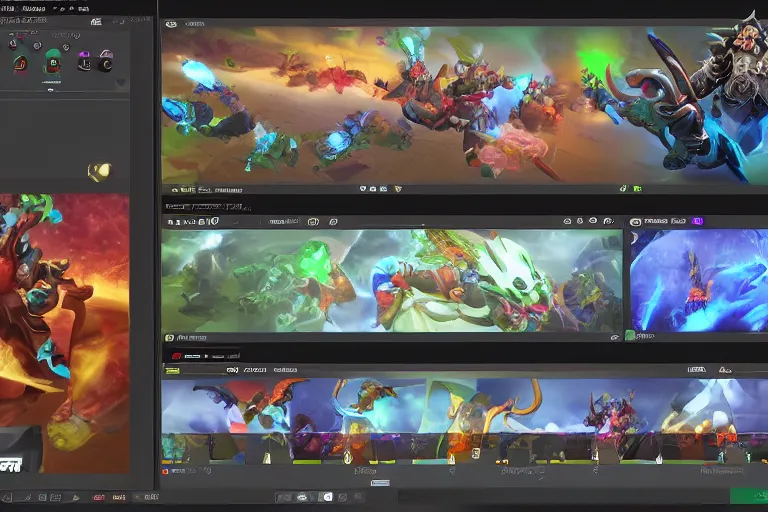
Task: Click the shield icon below the top viewer
Action: (x=362, y=189)
